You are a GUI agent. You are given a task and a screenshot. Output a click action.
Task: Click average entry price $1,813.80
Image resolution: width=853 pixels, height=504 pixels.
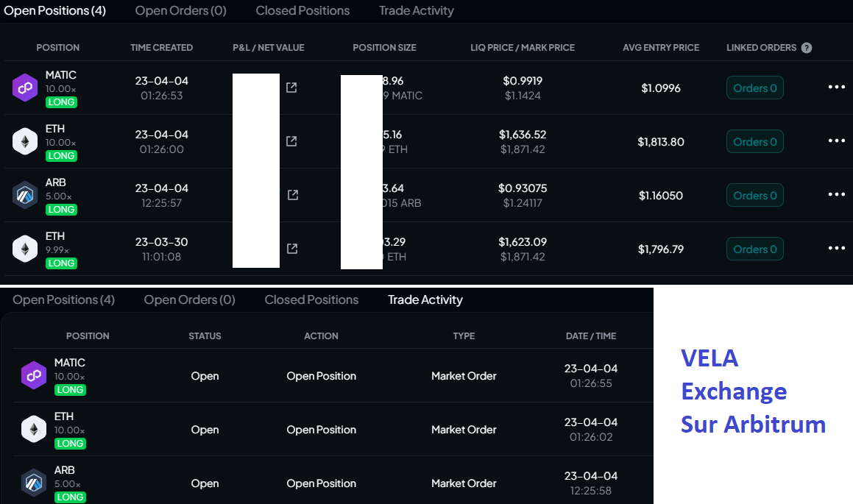[661, 142]
